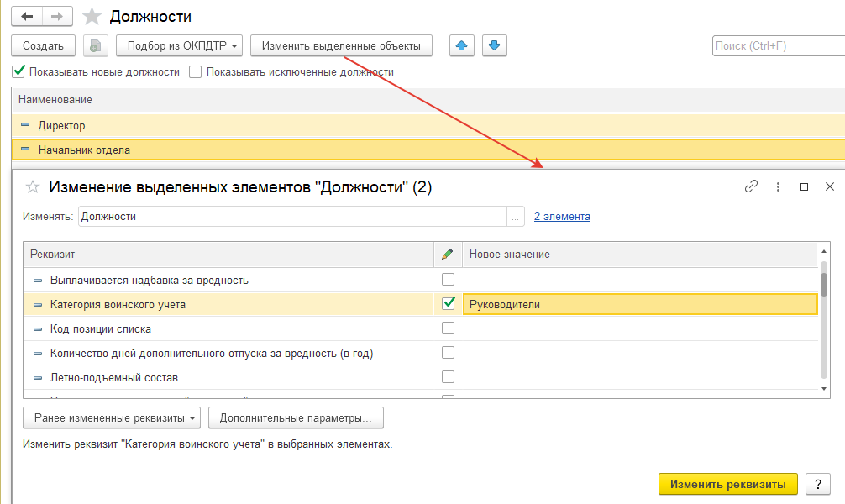Click ellipsis selector beside Изменять field
Screen dimensions: 845x504
[x=515, y=217]
